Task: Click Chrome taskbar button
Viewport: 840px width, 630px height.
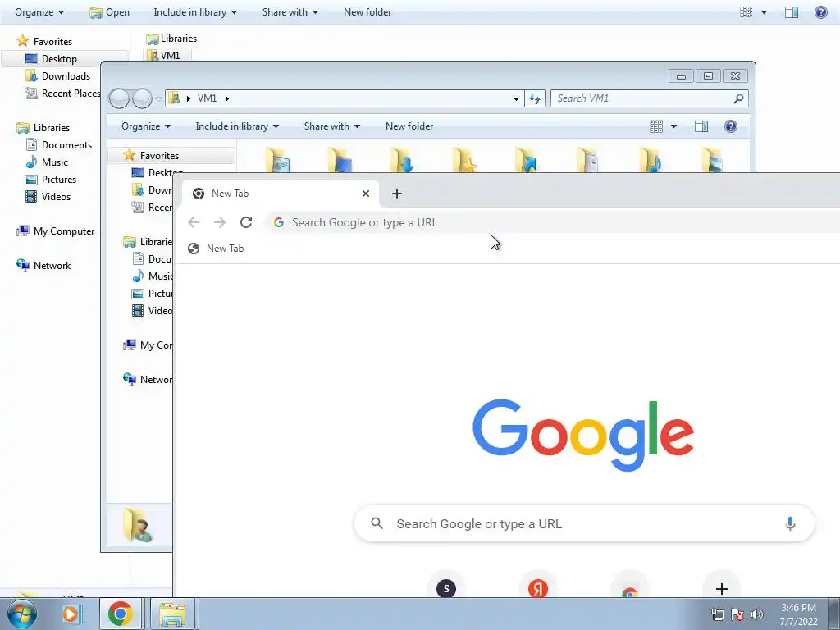Action: coord(120,614)
